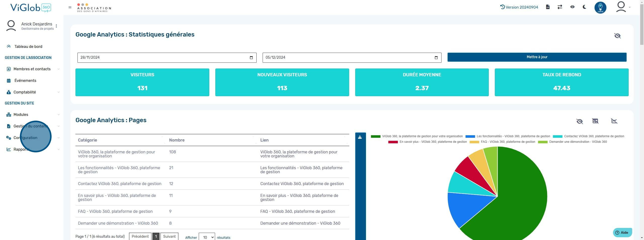Click the Configuration gears icon

click(x=9, y=138)
